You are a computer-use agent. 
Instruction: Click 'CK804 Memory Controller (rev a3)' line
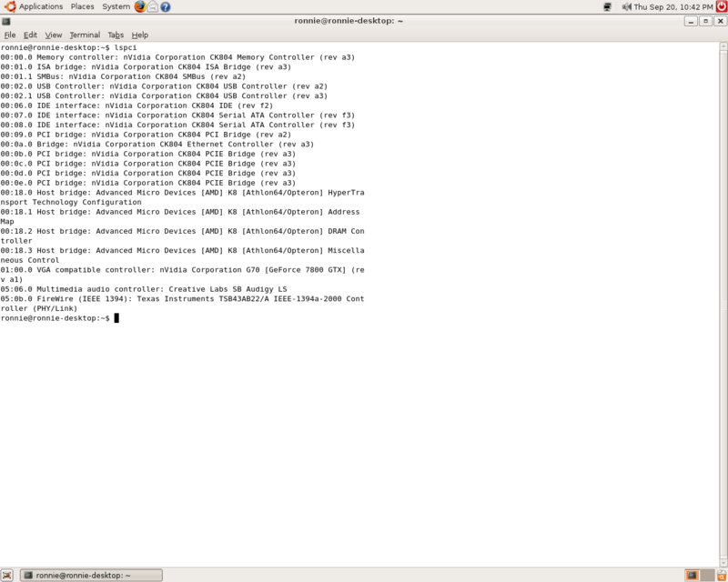click(177, 57)
